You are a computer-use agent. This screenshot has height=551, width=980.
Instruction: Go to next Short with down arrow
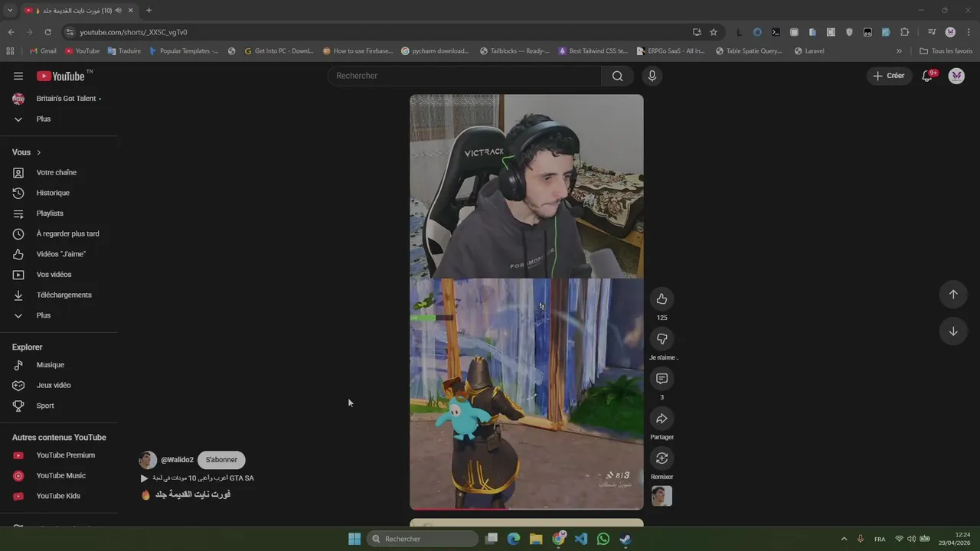[x=953, y=331]
